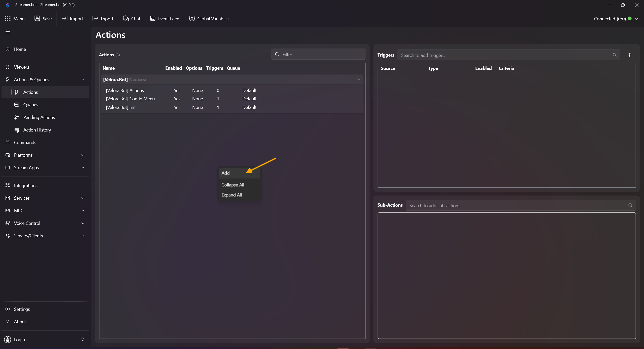
Task: Select Collapse All in context menu
Action: (233, 185)
